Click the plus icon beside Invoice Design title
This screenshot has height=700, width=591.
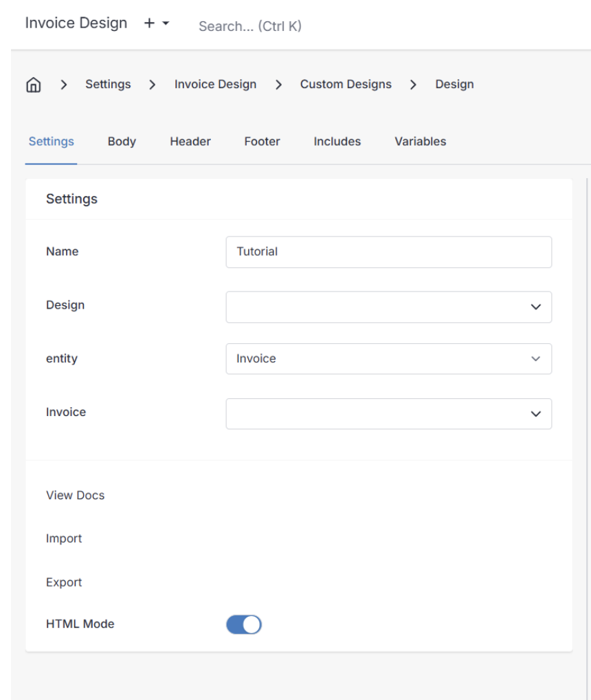149,23
